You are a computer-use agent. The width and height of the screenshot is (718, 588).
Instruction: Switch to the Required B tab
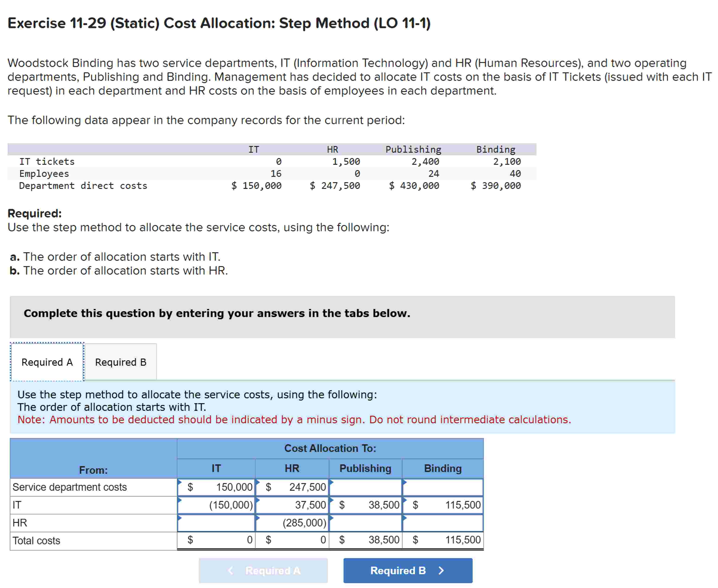point(121,362)
